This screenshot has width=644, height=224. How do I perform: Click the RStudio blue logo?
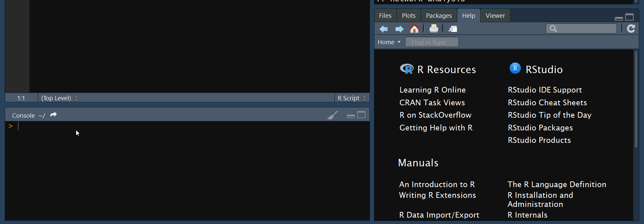pyautogui.click(x=515, y=68)
